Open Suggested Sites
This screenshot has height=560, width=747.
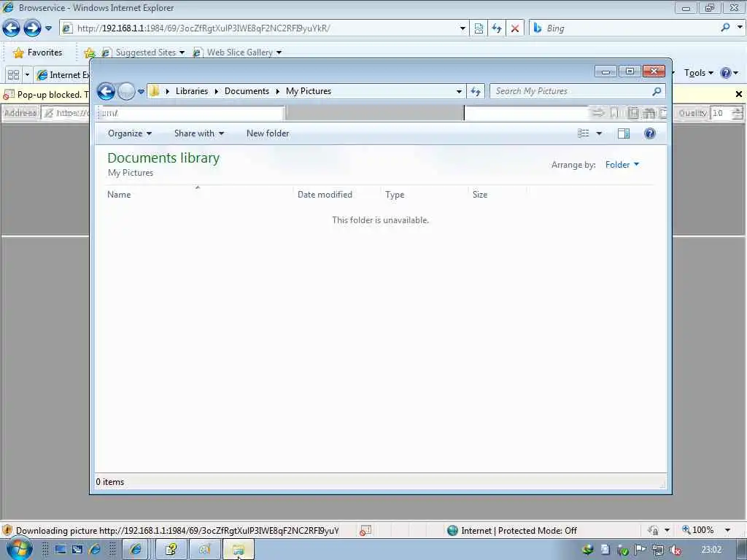(x=143, y=52)
